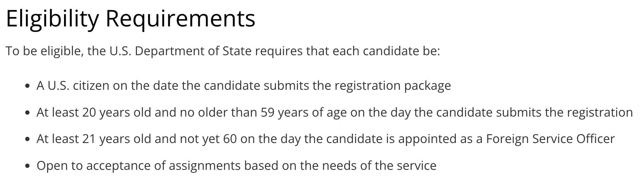Click the bullet dot before "Open to acceptance"
The width and height of the screenshot is (644, 178).
coord(27,166)
